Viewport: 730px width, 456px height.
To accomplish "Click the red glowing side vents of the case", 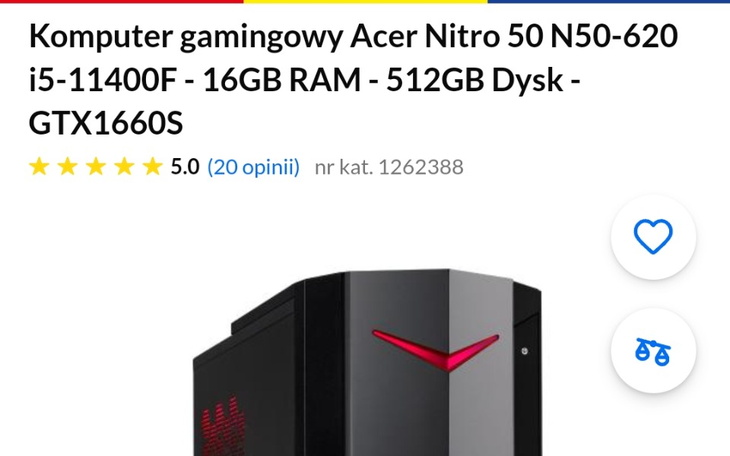I will 223,426.
